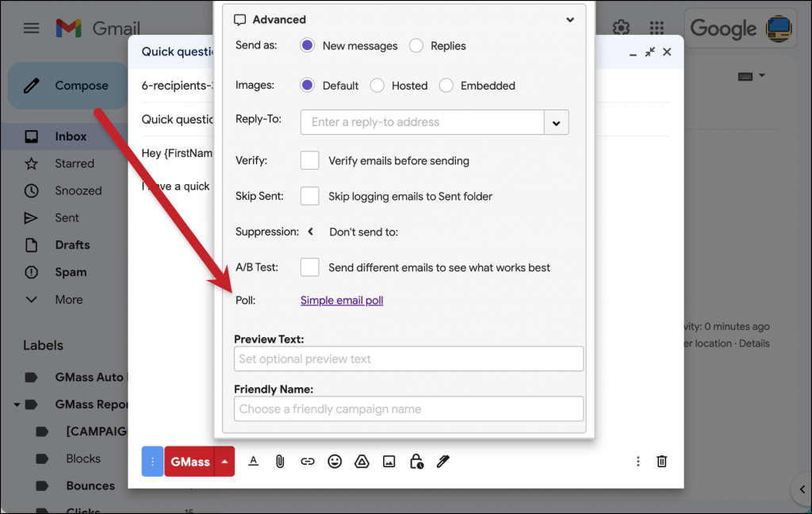Open the Google apps grid

[657, 26]
